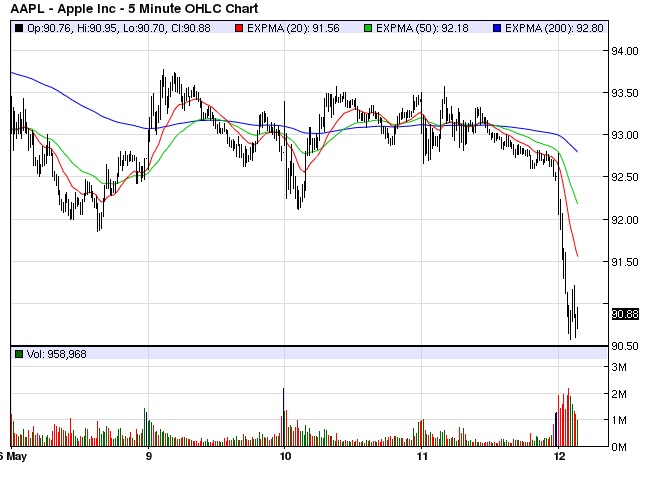Click the 90.50 price axis label
The width and height of the screenshot is (650, 487).
pos(625,346)
